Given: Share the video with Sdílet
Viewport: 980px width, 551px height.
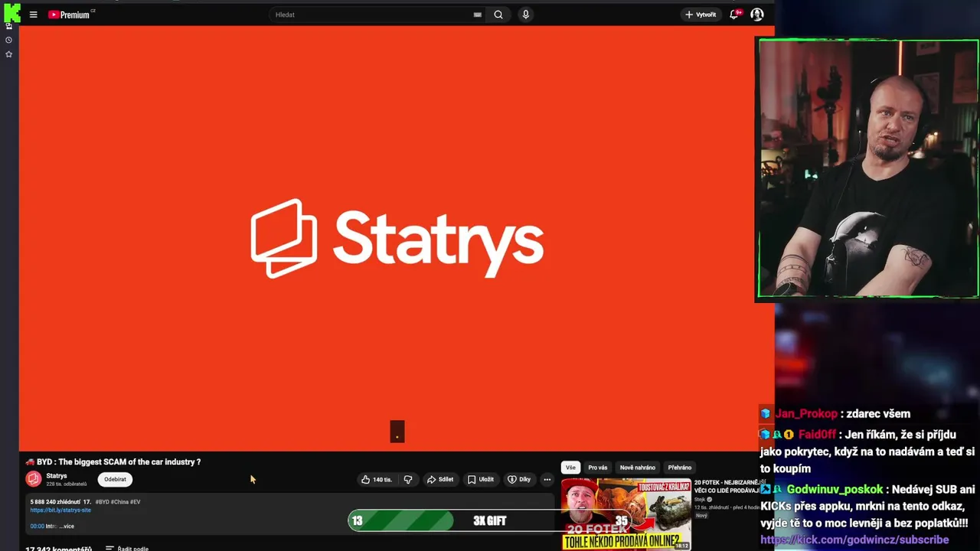Looking at the screenshot, I should pos(440,480).
